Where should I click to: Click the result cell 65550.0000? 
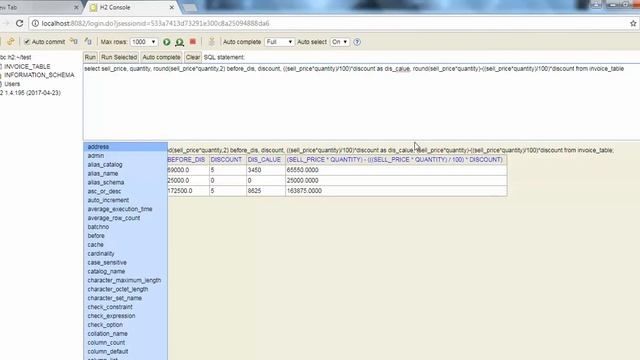(x=396, y=170)
